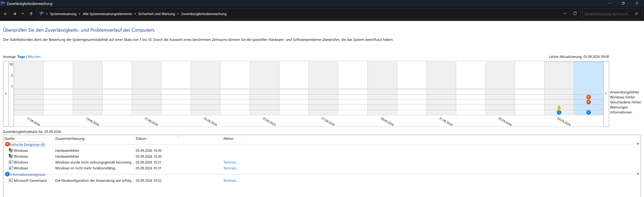The height and width of the screenshot is (197, 644).
Task: Select Windows-Fehler red icon in chart
Action: (x=588, y=97)
